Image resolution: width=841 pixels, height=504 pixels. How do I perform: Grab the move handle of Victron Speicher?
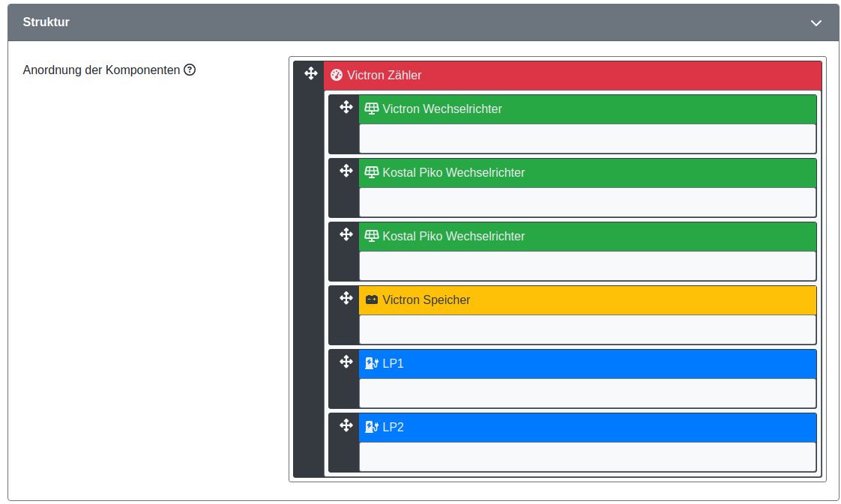point(346,298)
